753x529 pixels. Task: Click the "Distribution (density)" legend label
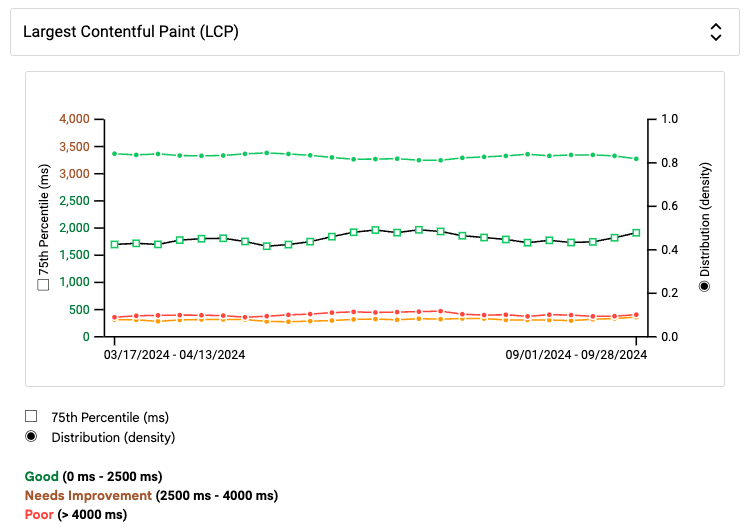[113, 437]
